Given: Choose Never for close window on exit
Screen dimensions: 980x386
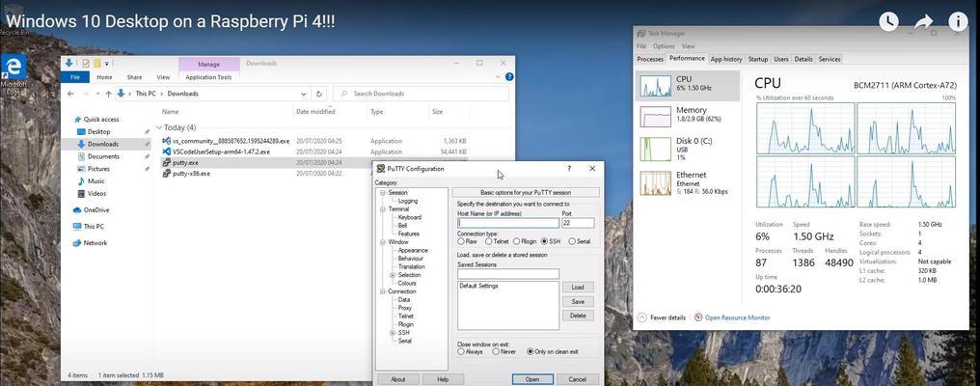Looking at the screenshot, I should coord(496,351).
